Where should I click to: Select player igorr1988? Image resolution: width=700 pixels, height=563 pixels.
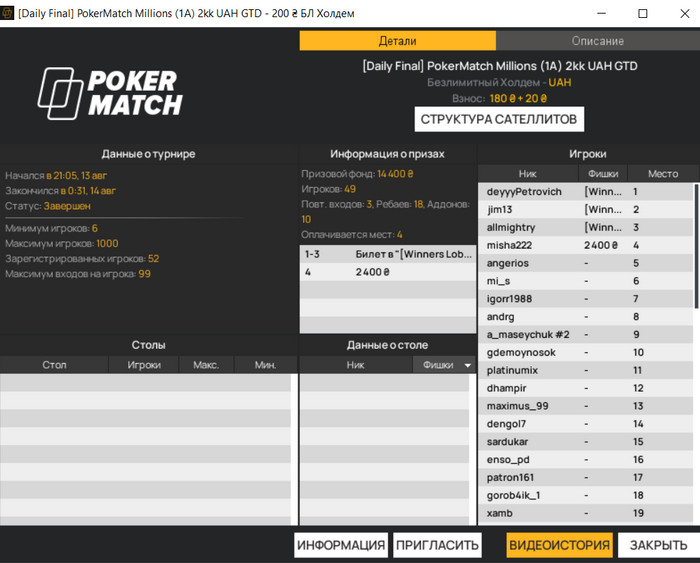click(585, 299)
